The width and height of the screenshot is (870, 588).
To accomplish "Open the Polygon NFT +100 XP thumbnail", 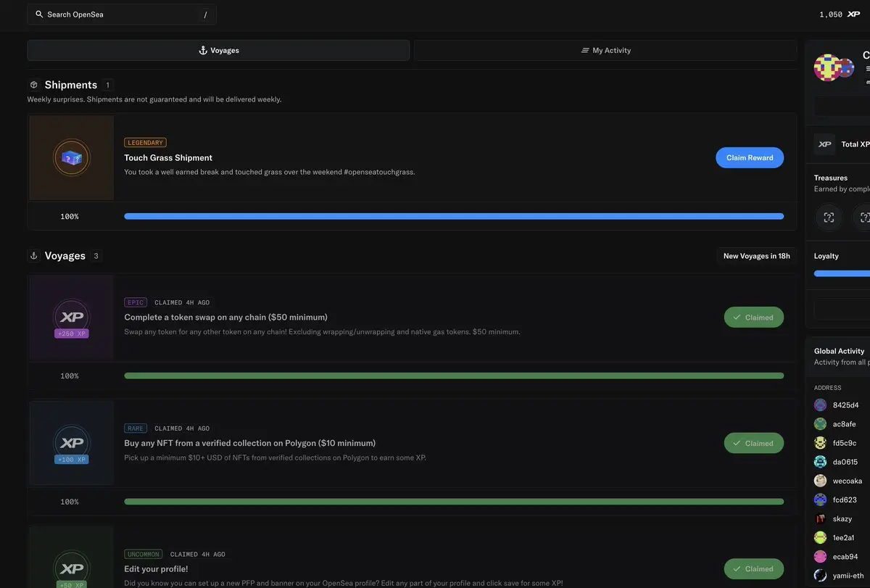I will point(72,443).
